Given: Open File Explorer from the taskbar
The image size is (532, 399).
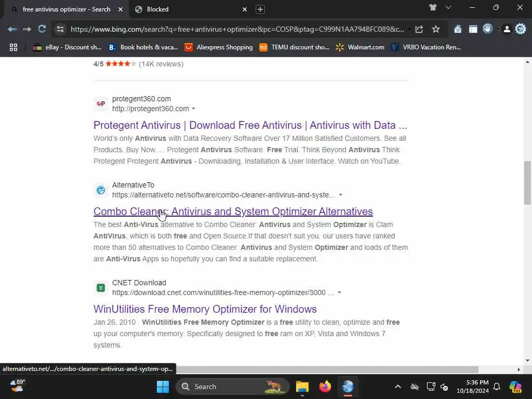Looking at the screenshot, I should [302, 387].
